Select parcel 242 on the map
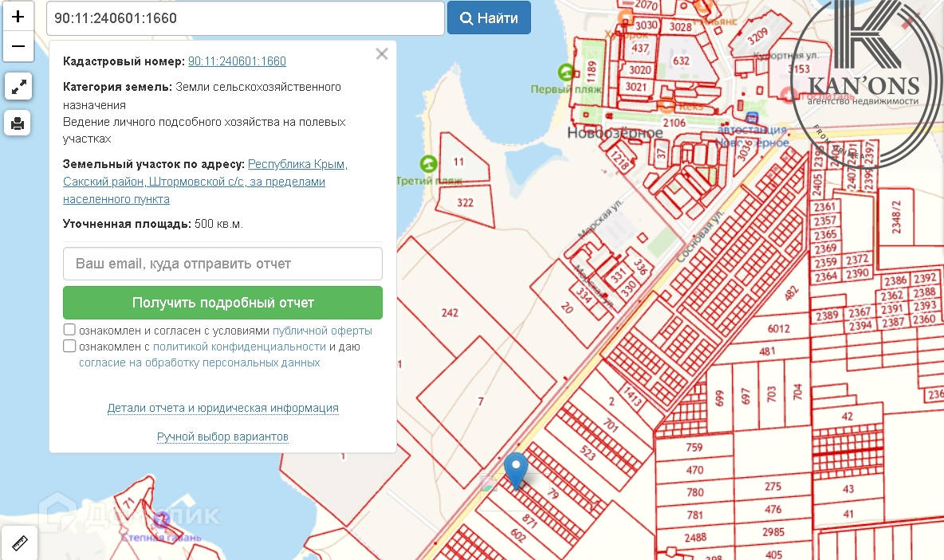This screenshot has width=944, height=560. [450, 313]
